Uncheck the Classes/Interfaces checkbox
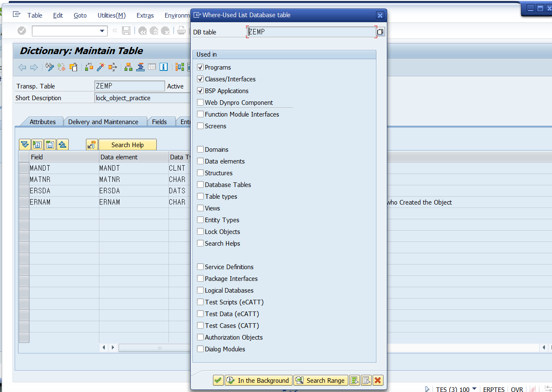 coord(200,79)
